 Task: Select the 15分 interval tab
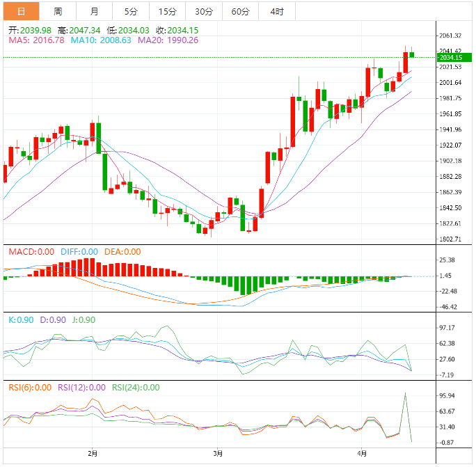[167, 11]
